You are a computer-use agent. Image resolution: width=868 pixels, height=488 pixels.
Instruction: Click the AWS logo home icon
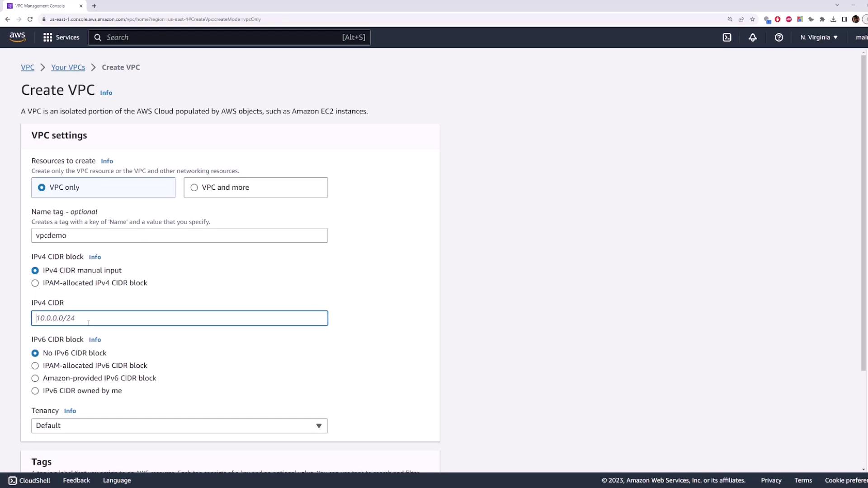tap(17, 37)
